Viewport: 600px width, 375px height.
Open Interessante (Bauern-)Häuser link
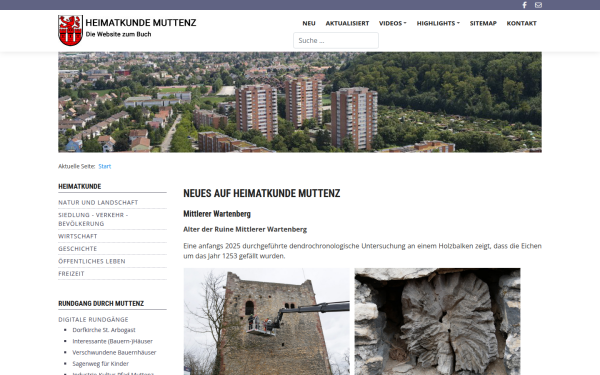[112, 341]
